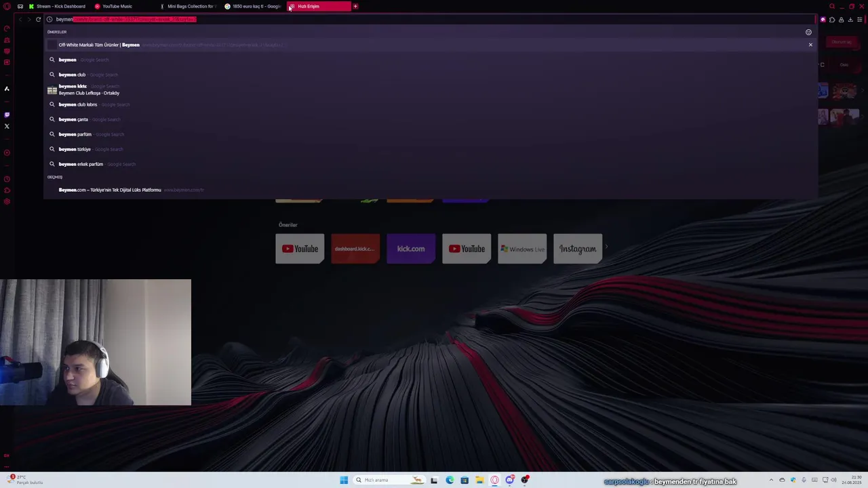Open File Explorer from taskbar
This screenshot has height=488, width=868.
point(479,481)
